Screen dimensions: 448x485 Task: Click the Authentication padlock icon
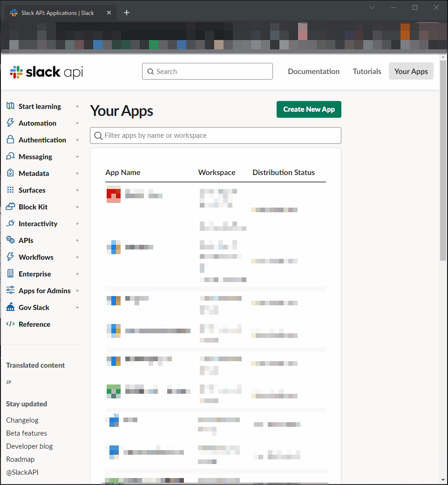coord(10,140)
